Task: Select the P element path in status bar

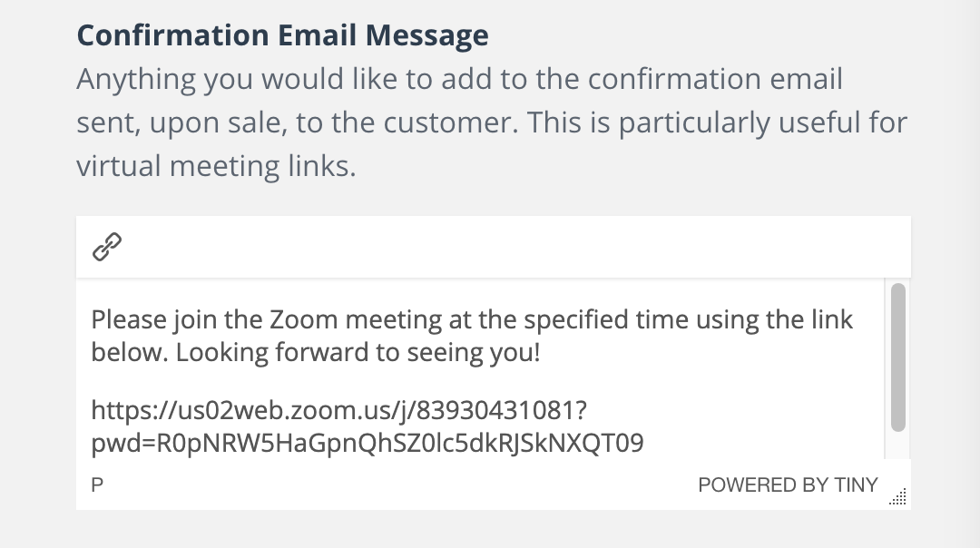Action: (x=97, y=484)
